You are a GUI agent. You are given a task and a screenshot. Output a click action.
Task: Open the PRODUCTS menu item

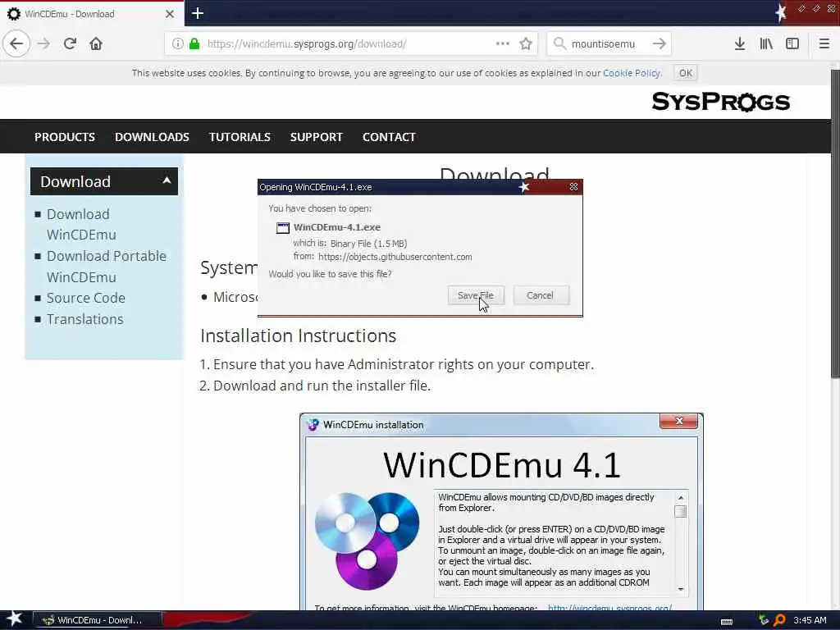pyautogui.click(x=65, y=137)
